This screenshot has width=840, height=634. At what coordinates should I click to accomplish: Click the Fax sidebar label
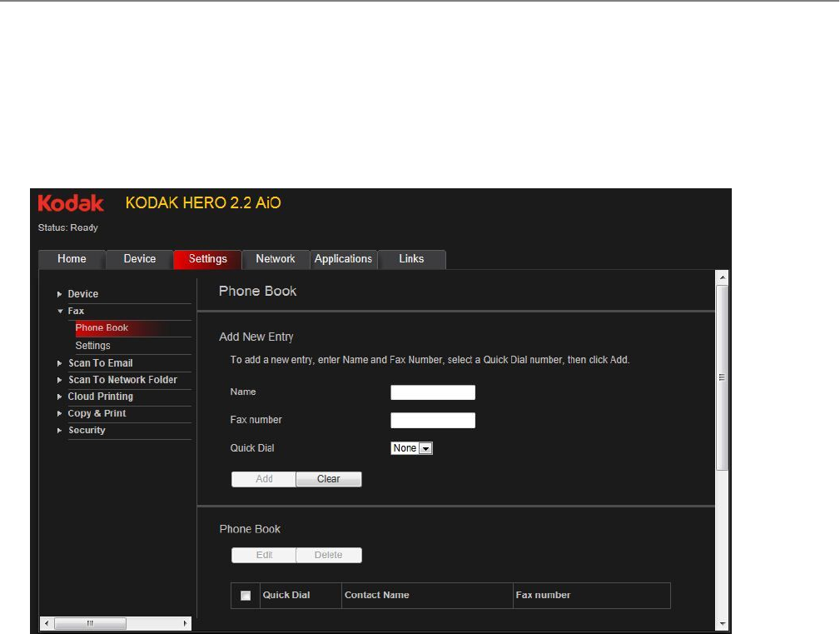(76, 311)
